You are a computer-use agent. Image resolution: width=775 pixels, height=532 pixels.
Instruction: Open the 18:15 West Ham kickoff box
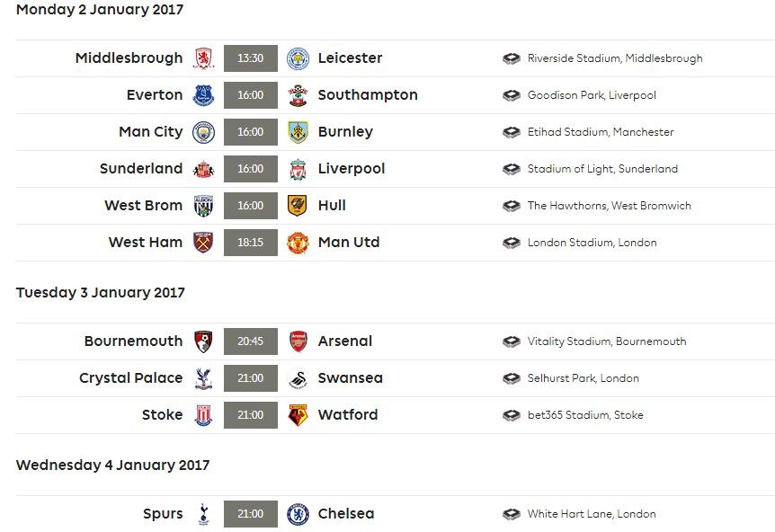tap(251, 243)
